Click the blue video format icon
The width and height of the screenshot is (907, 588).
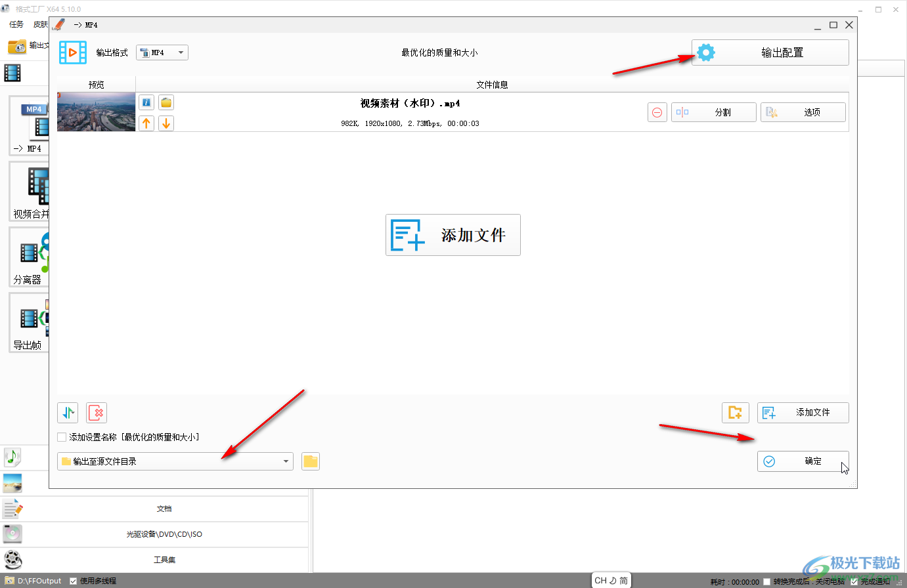point(73,52)
